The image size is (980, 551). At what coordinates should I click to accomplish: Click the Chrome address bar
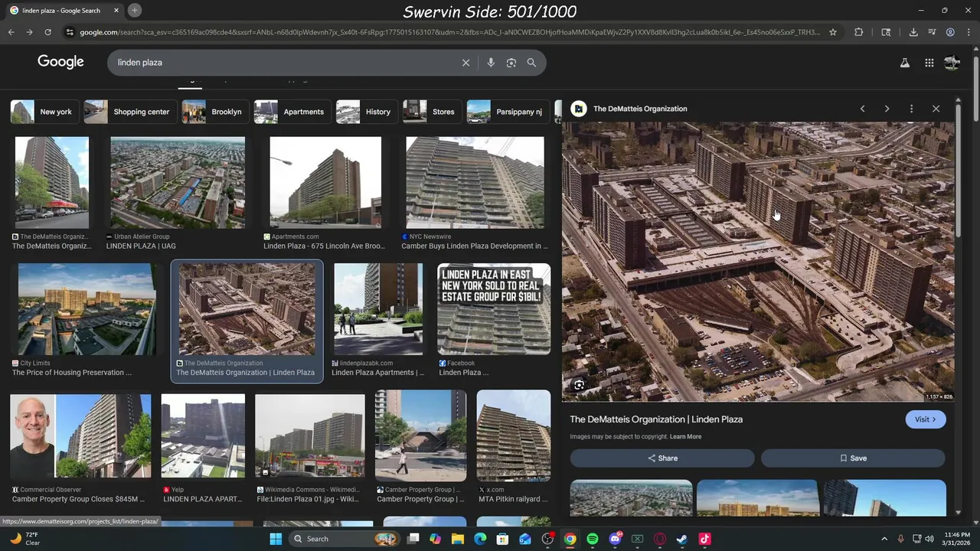coord(449,32)
